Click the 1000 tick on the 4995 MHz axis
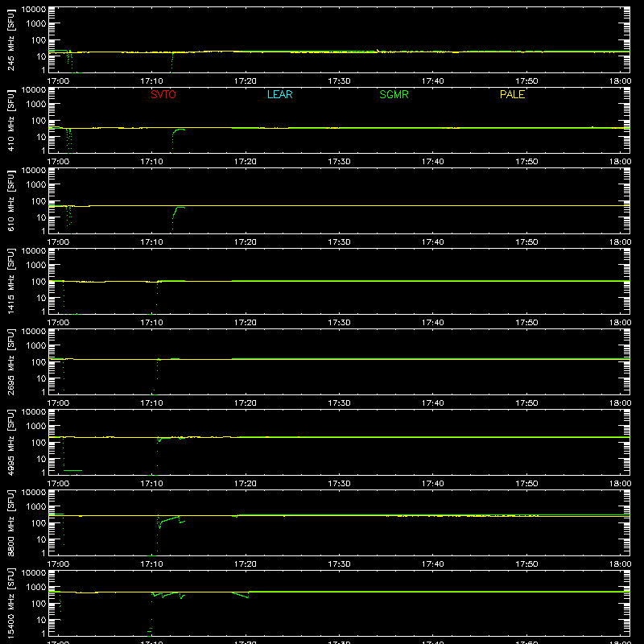644x644 pixels. point(36,427)
